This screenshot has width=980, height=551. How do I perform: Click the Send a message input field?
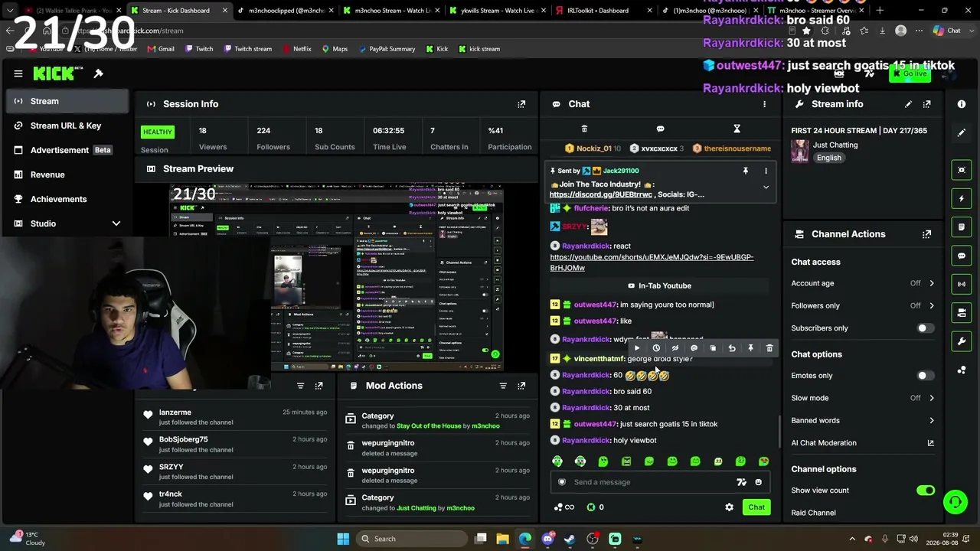652,482
